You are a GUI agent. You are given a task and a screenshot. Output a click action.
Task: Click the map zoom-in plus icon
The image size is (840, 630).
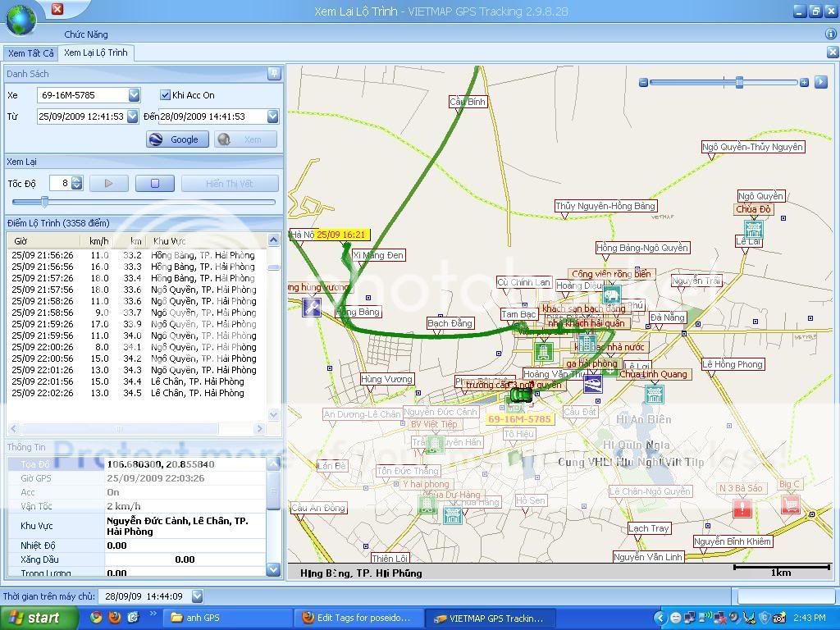click(804, 83)
